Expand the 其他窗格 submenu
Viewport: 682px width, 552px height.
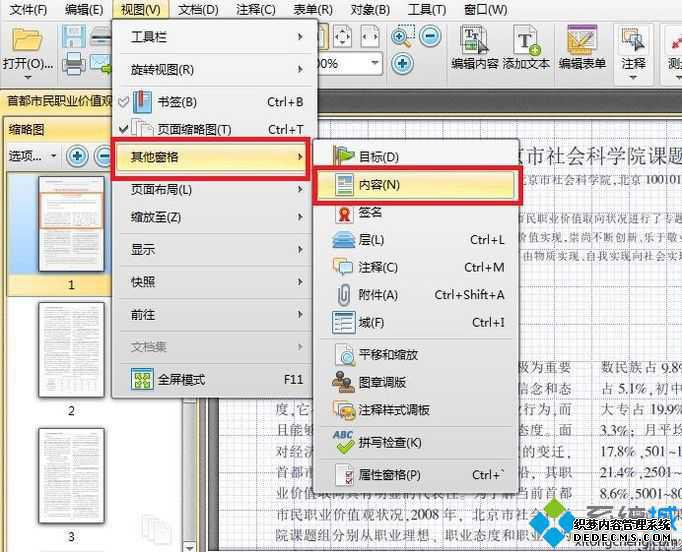211,157
